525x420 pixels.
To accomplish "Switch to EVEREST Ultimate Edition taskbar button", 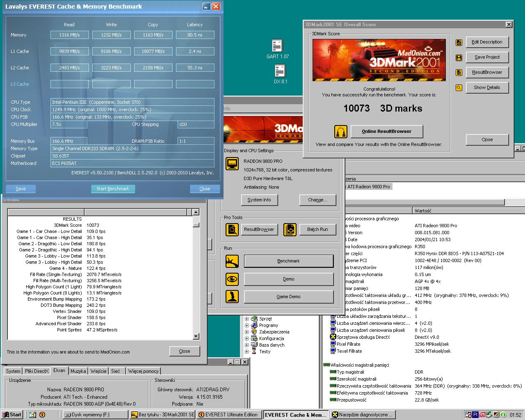I will point(228,415).
